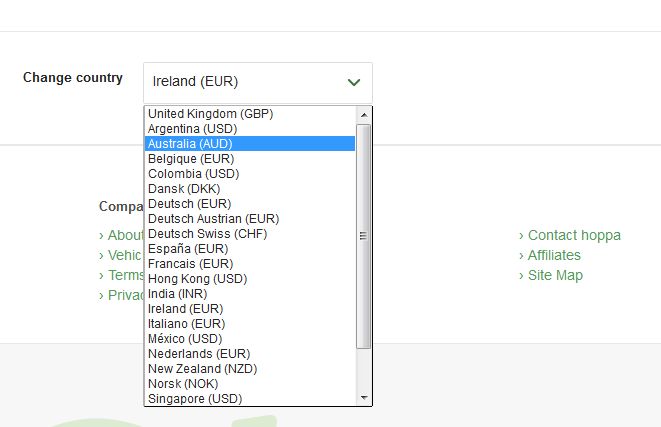Select Deutsch Swiss (CHF) option
This screenshot has height=427, width=661.
point(250,234)
